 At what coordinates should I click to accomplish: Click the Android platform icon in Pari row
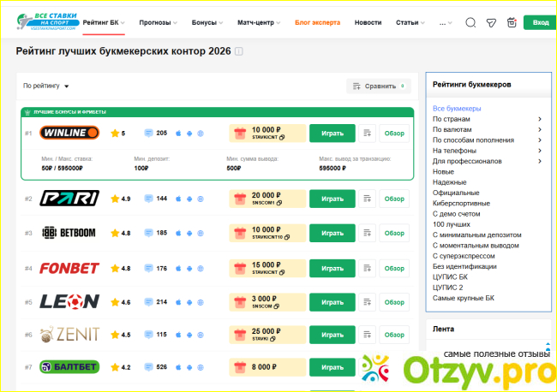(189, 199)
